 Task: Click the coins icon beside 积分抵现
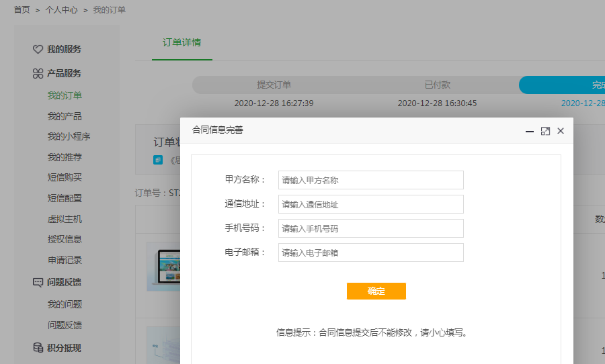pos(38,348)
